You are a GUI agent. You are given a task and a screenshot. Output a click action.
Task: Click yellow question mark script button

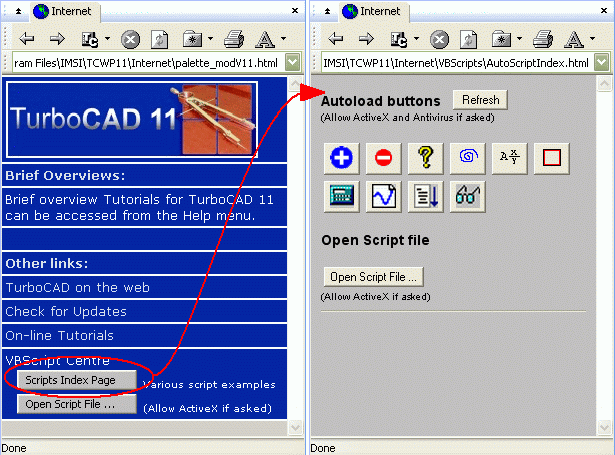pos(426,158)
